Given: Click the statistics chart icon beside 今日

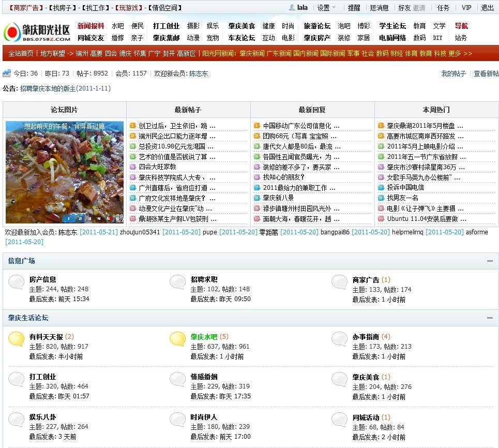Looking at the screenshot, I should (7, 73).
